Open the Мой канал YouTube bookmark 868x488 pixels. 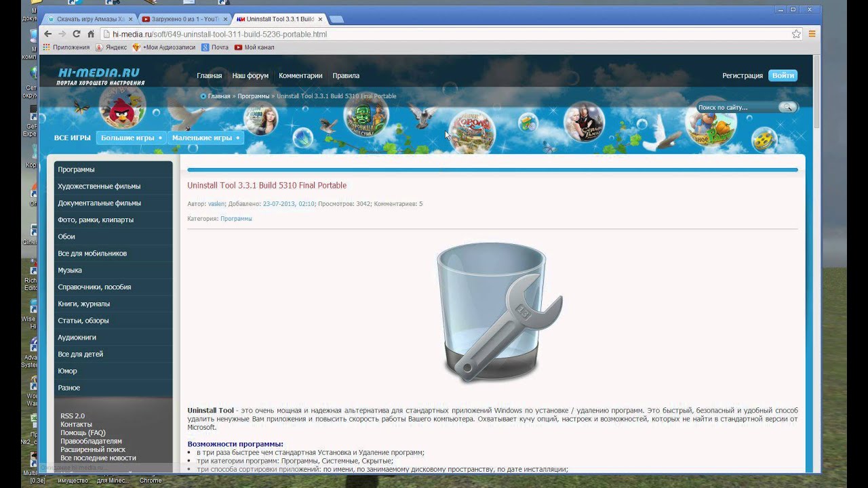coord(254,47)
